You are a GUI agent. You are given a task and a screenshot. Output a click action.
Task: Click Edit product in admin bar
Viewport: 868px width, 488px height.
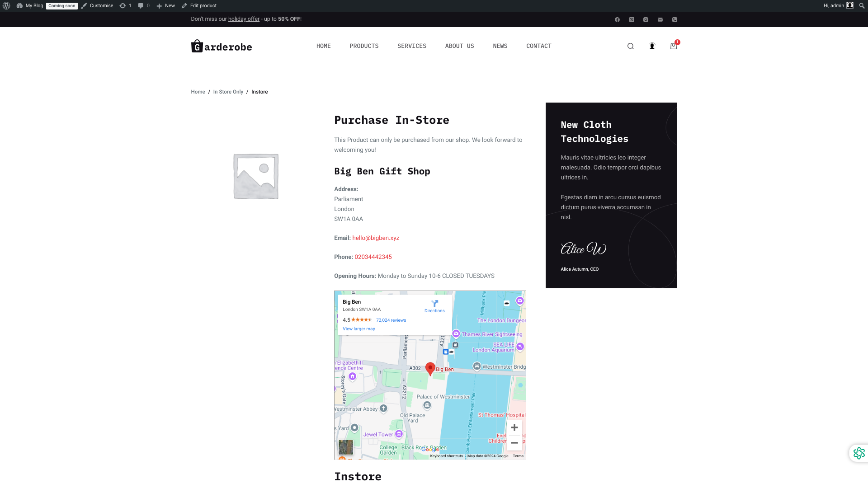point(199,6)
